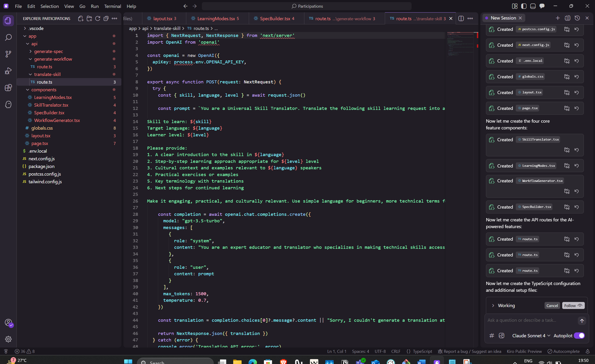Open the Extensions view
This screenshot has width=595, height=364.
(x=8, y=88)
